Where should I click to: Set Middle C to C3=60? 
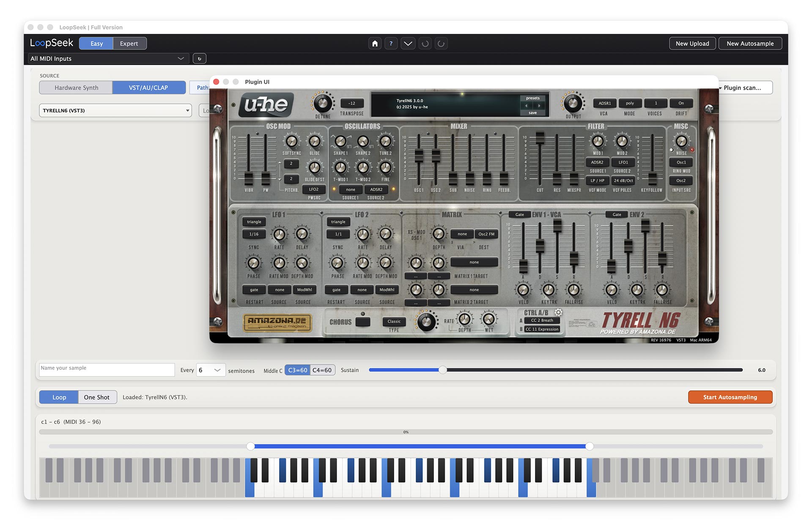click(298, 370)
